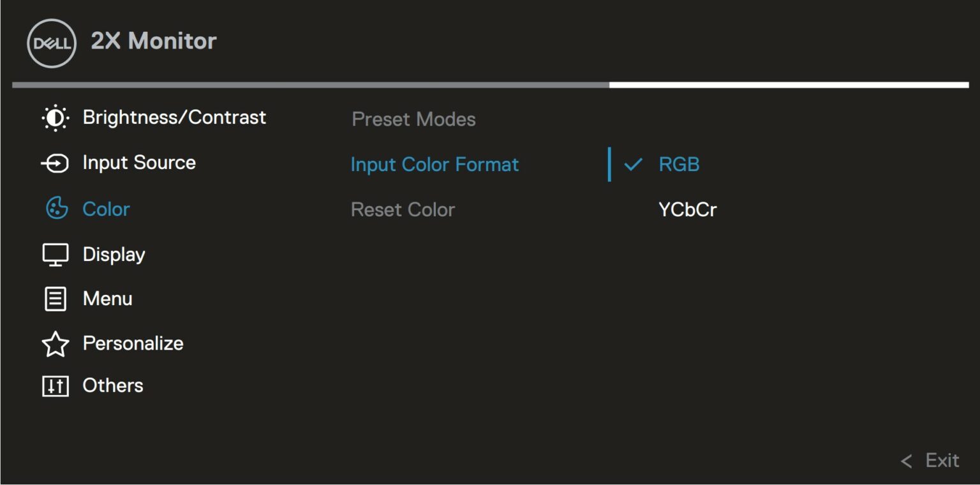Switch to the Display menu section
Image resolution: width=980 pixels, height=485 pixels.
114,253
